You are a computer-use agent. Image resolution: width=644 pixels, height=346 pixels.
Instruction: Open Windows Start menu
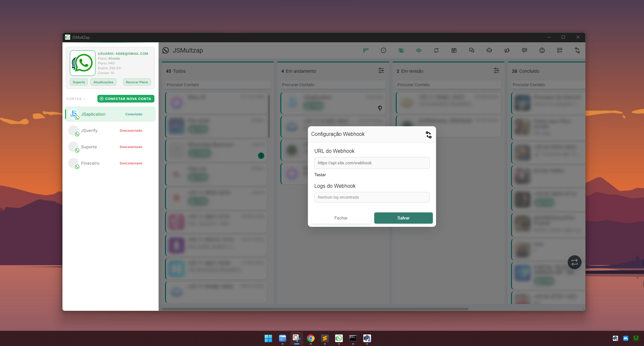[x=268, y=338]
